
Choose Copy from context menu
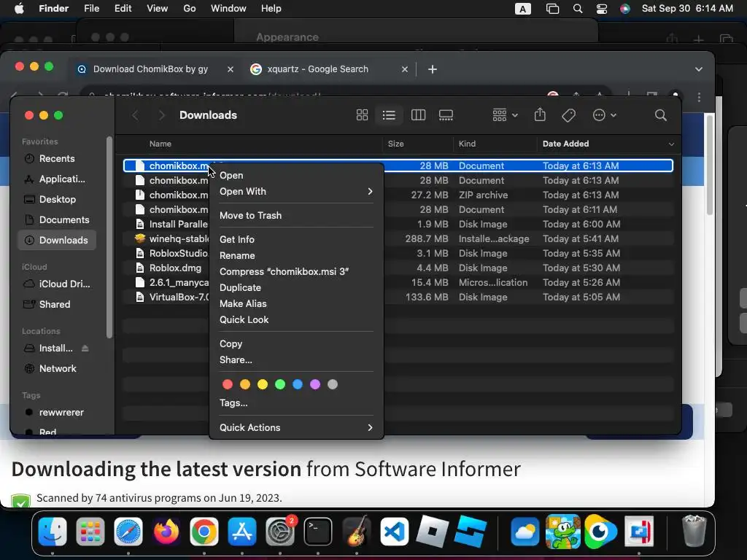pyautogui.click(x=296, y=344)
